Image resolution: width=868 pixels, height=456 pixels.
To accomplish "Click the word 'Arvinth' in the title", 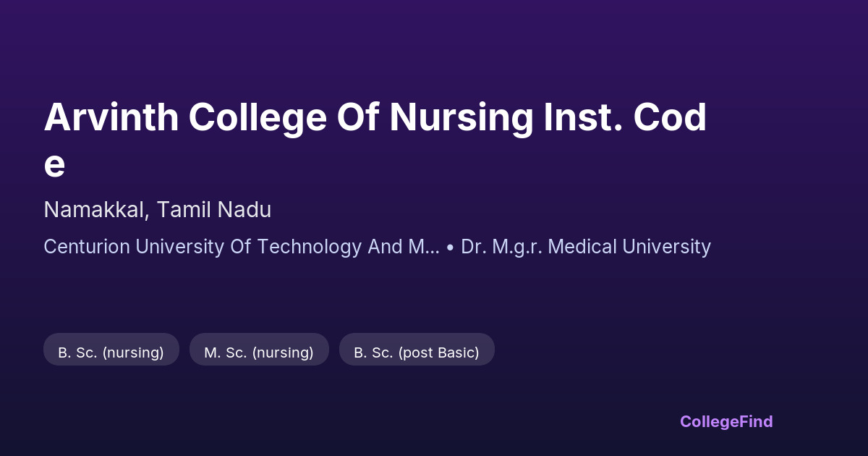I will point(111,119).
